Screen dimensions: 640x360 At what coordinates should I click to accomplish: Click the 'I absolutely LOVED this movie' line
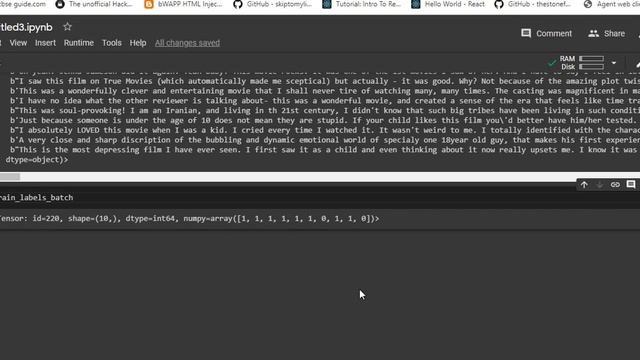tap(325, 130)
